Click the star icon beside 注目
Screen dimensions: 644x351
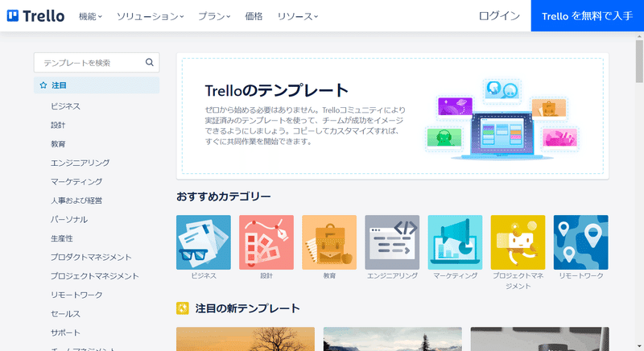coord(43,85)
